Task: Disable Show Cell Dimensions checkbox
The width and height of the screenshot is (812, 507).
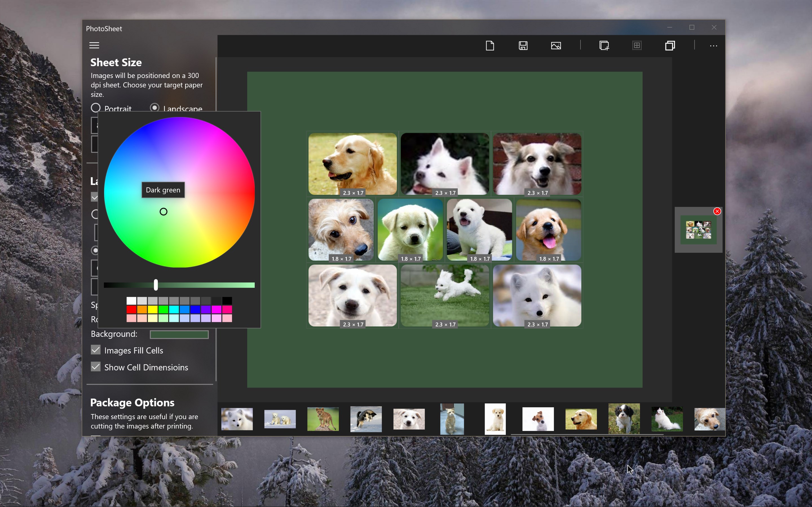Action: point(96,367)
